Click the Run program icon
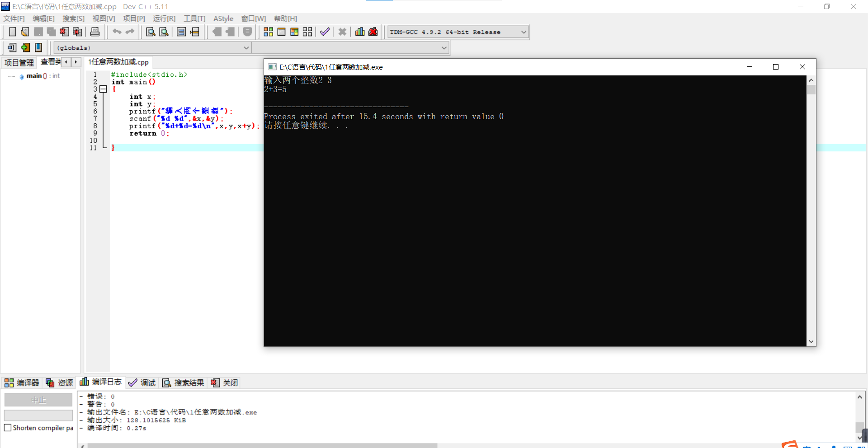This screenshot has width=868, height=448. [281, 32]
